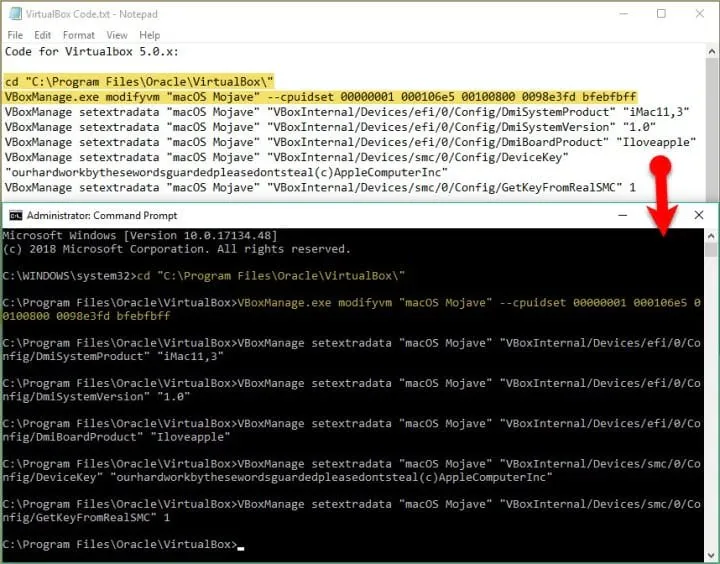Click the Notepad line containing GetKeyFromRealSMC

coord(320,188)
